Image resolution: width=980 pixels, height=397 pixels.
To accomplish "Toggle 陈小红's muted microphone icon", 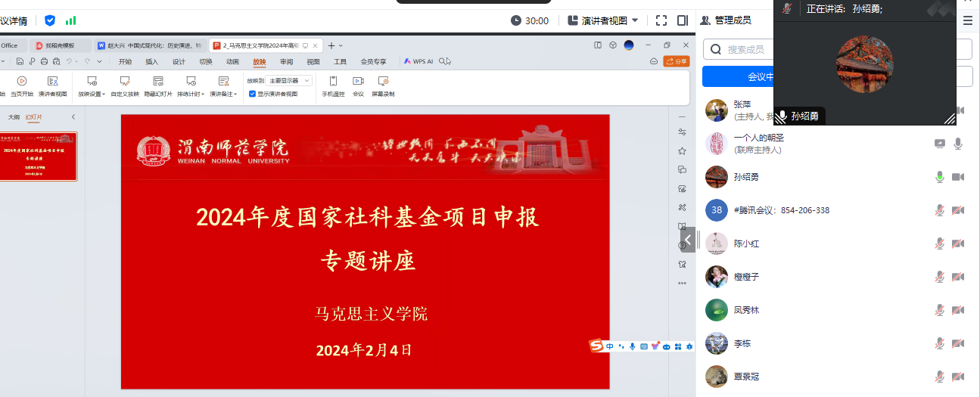I will tap(940, 243).
